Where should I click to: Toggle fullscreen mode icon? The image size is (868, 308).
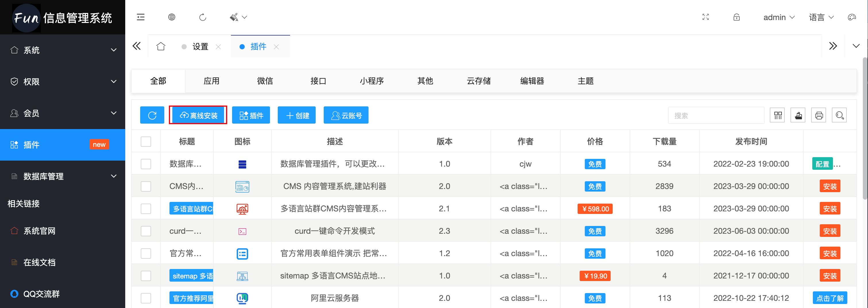click(x=706, y=17)
